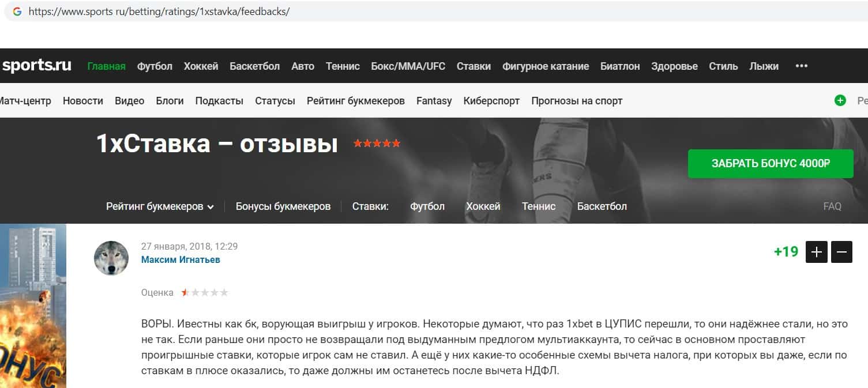Click the green plus circle icon

(x=840, y=100)
